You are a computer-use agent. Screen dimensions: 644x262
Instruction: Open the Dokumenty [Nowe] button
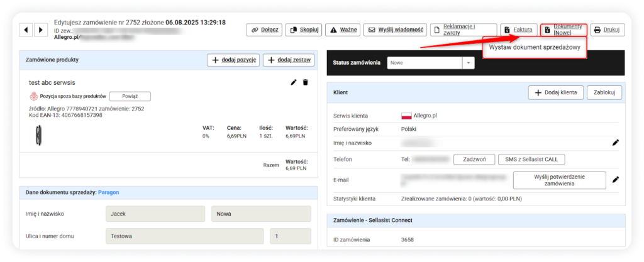point(564,30)
